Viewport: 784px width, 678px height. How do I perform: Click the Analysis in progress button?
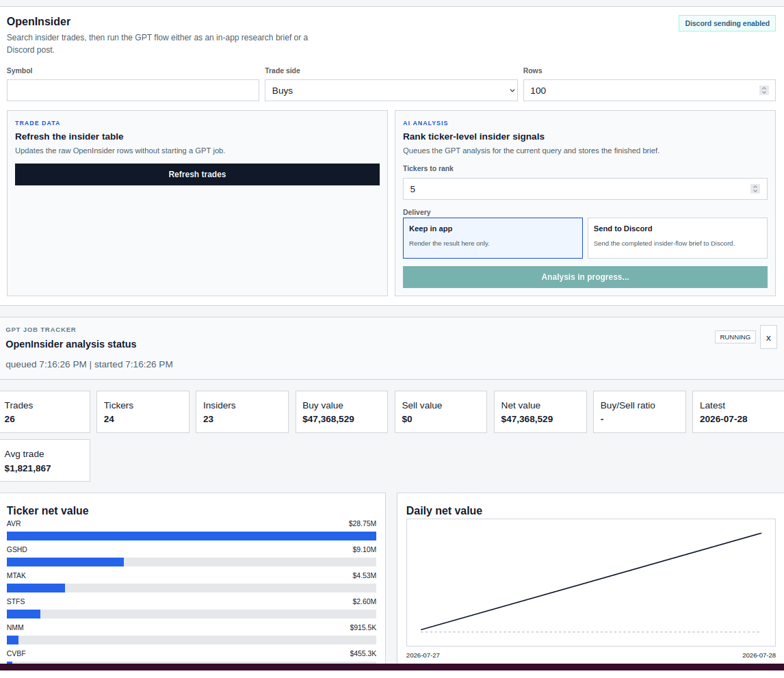click(585, 277)
